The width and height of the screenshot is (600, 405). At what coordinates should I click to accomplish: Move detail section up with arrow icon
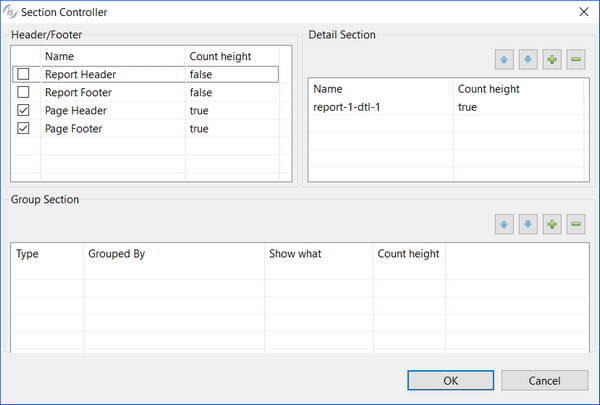coord(504,59)
